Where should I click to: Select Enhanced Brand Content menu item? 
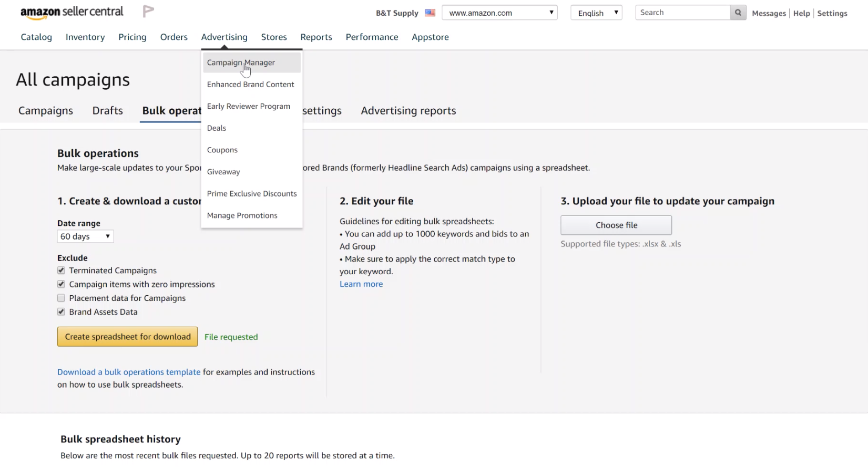(x=252, y=84)
